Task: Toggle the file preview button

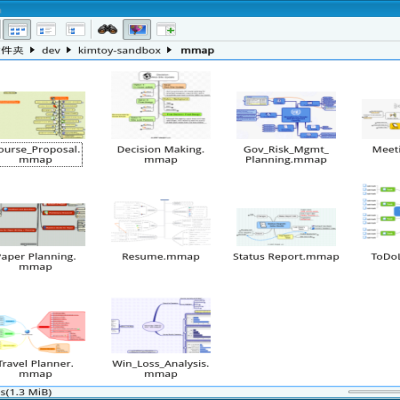Action: click(x=137, y=30)
